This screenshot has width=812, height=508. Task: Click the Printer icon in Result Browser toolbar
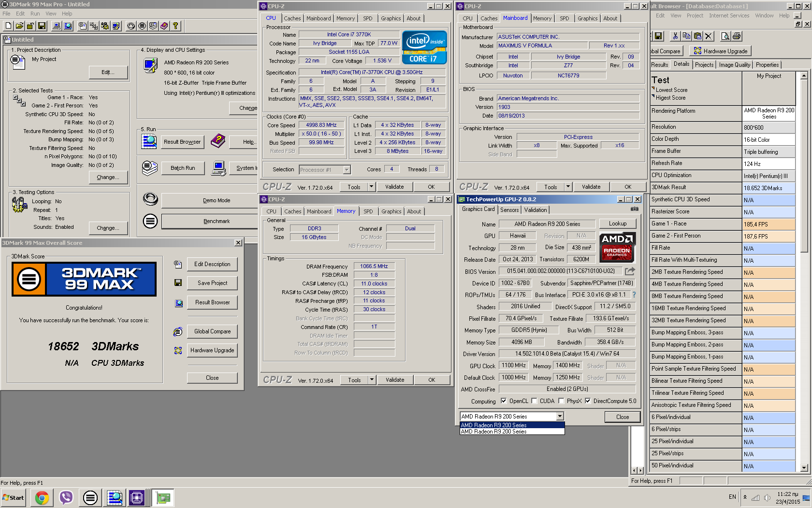[736, 36]
